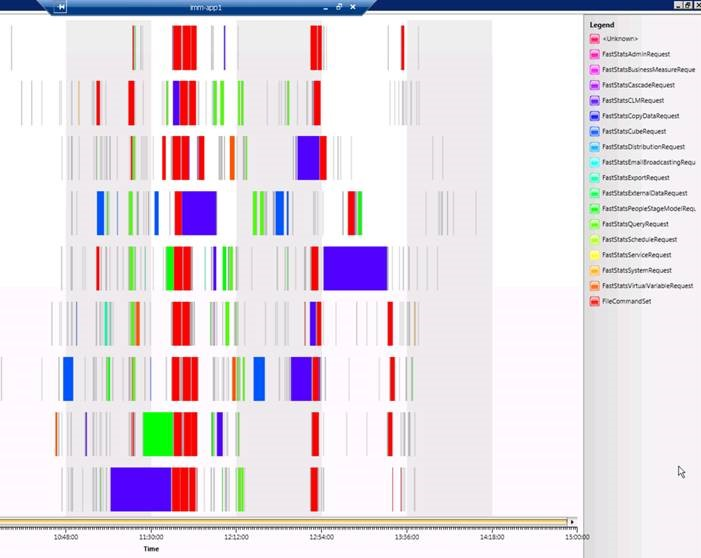Click the 13:36:00 time axis label

tap(407, 537)
